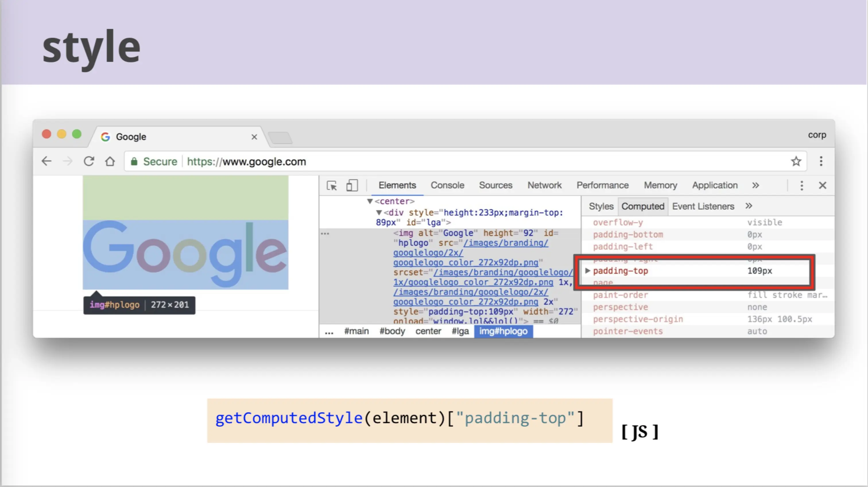
Task: Close the DevTools panel
Action: (x=823, y=186)
